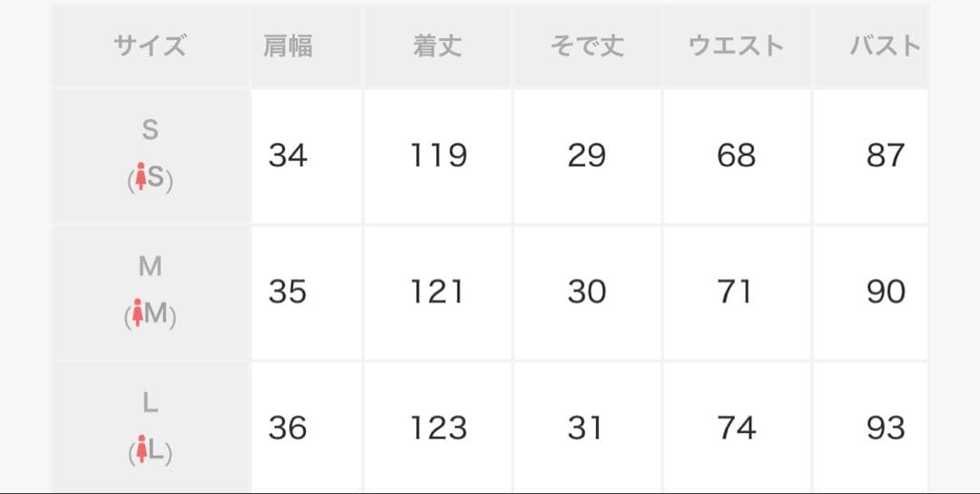Screen dimensions: 980x494
Task: Select the ウエスト column header
Action: coord(736,46)
